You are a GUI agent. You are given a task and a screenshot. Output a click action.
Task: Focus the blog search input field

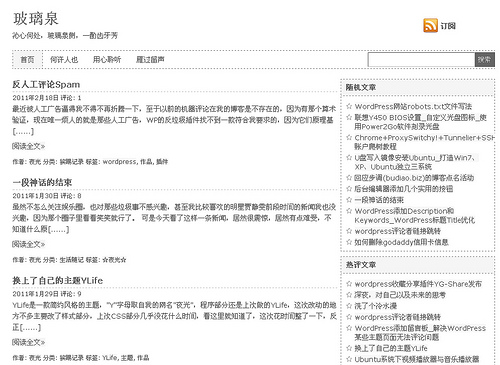pyautogui.click(x=421, y=60)
